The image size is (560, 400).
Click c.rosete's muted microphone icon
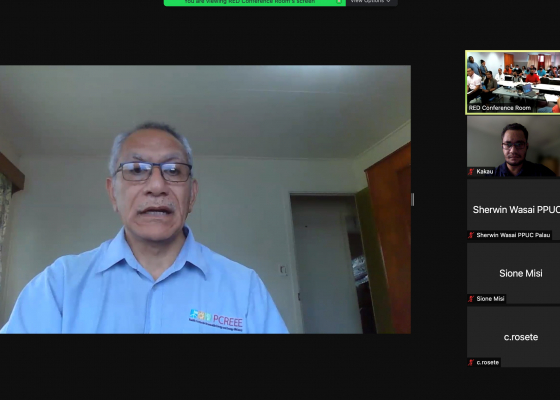point(471,362)
